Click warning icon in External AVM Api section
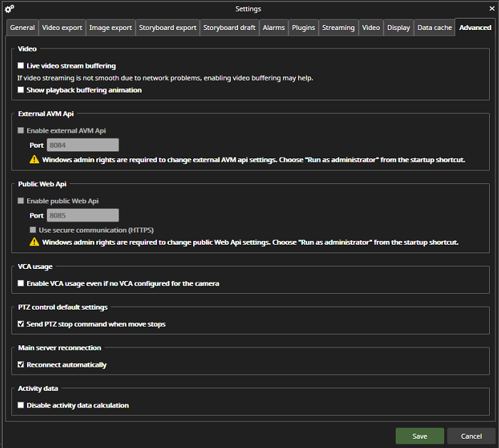Image resolution: width=499 pixels, height=448 pixels. coord(34,159)
